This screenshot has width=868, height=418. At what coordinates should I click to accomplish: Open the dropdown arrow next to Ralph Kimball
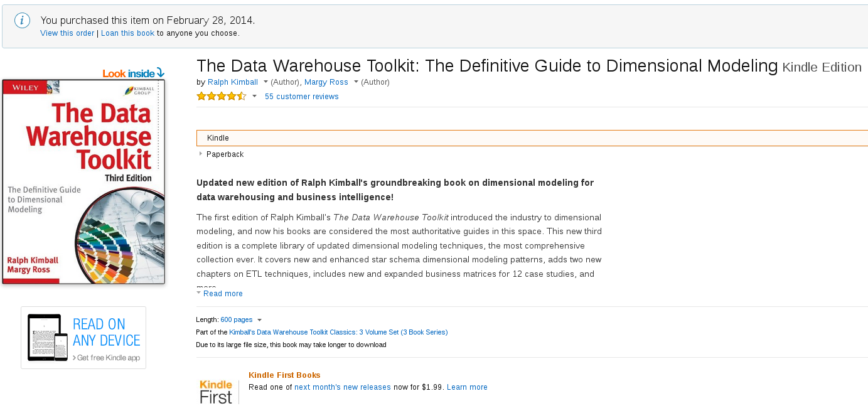(265, 82)
